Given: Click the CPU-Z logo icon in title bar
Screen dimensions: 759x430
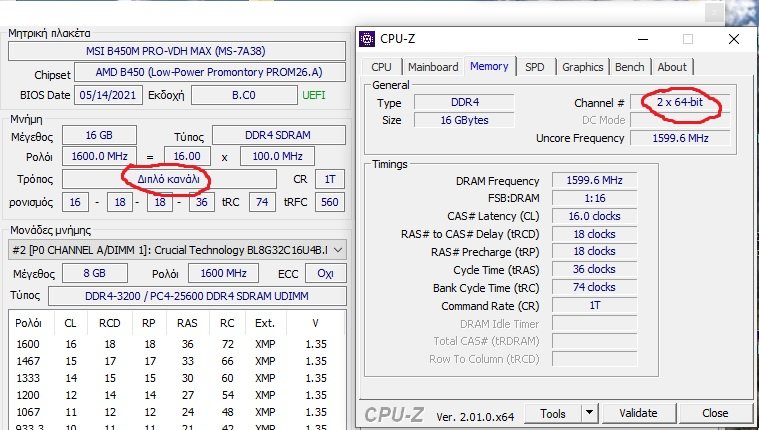Looking at the screenshot, I should pos(367,39).
